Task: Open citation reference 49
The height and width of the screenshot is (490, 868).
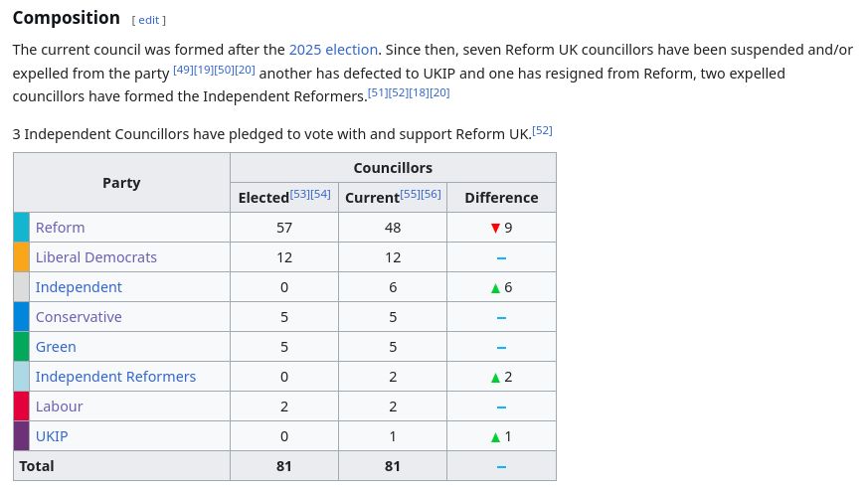Action: (183, 69)
